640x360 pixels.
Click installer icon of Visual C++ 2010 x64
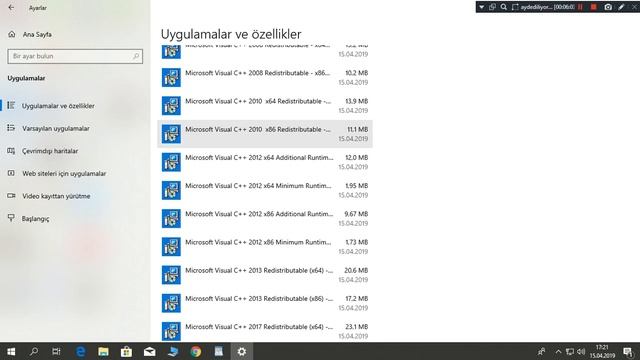tap(171, 106)
